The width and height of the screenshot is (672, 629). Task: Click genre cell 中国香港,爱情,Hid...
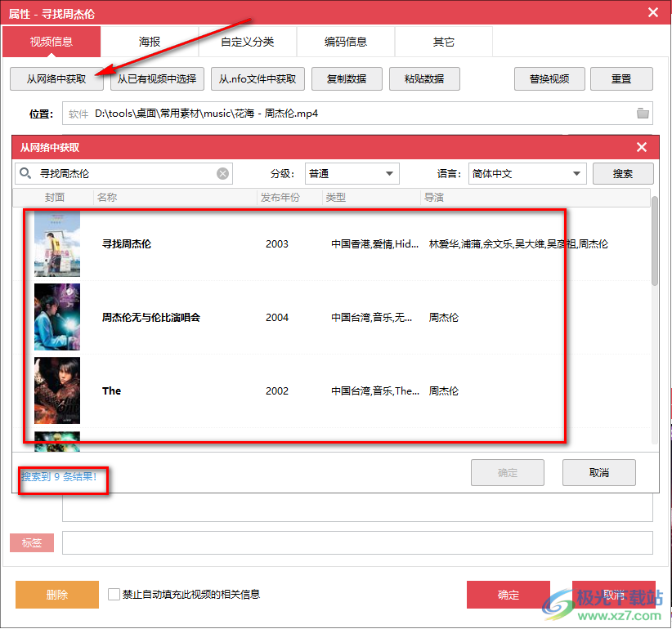click(x=375, y=244)
